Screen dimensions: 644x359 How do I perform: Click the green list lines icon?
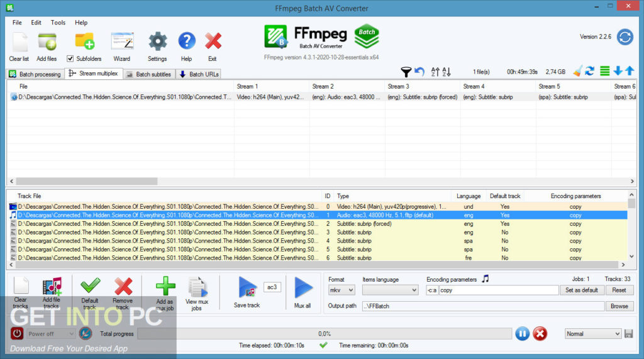point(604,72)
